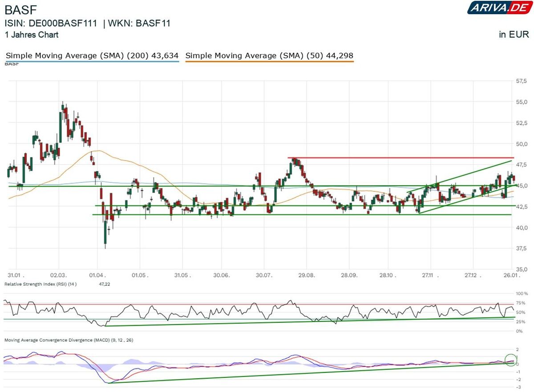Click the 52,5 price axis label

[x=521, y=123]
